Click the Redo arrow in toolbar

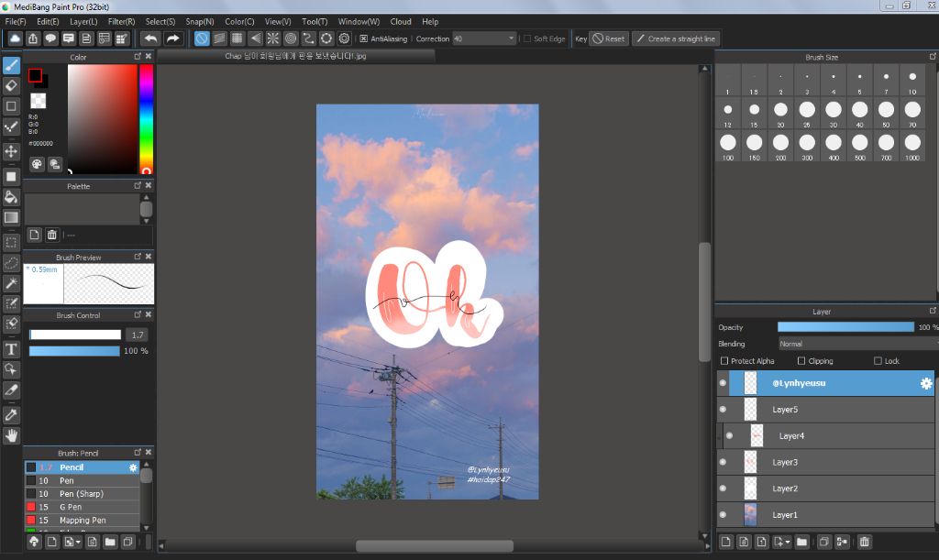click(x=172, y=38)
